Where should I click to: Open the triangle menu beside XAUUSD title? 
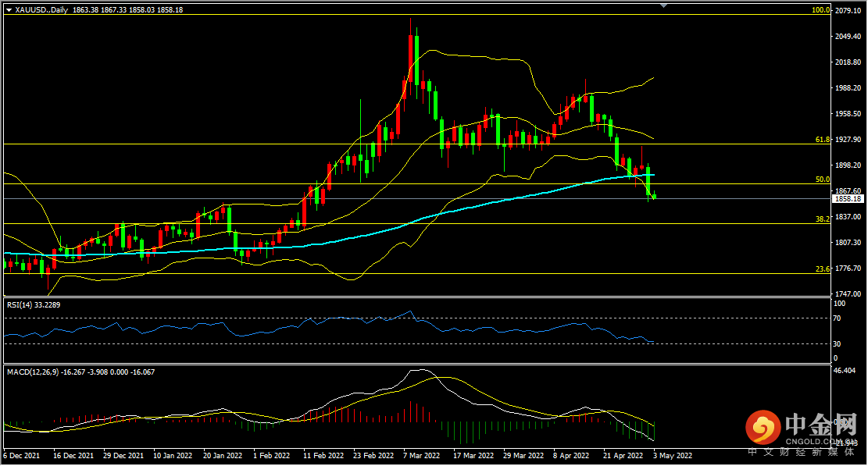pos(9,10)
